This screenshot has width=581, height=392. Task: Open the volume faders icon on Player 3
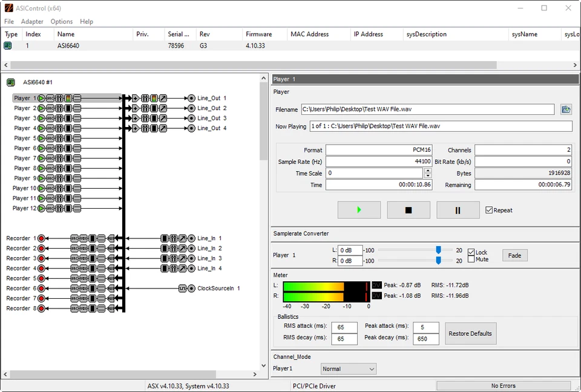pos(59,118)
